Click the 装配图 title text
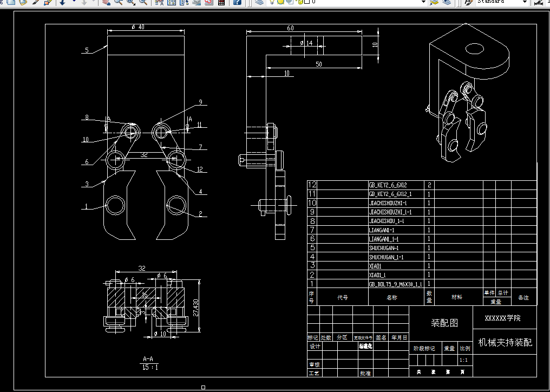The width and height of the screenshot is (550, 392). (x=444, y=323)
